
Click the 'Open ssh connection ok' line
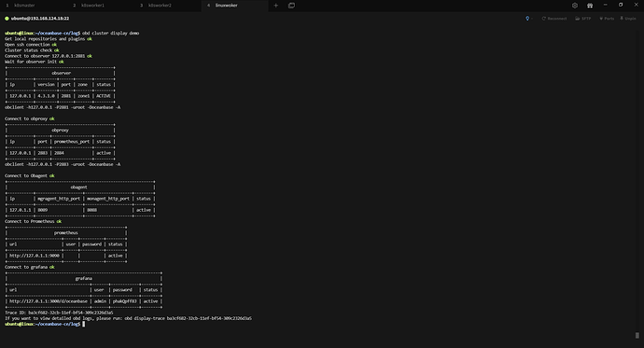pos(31,45)
